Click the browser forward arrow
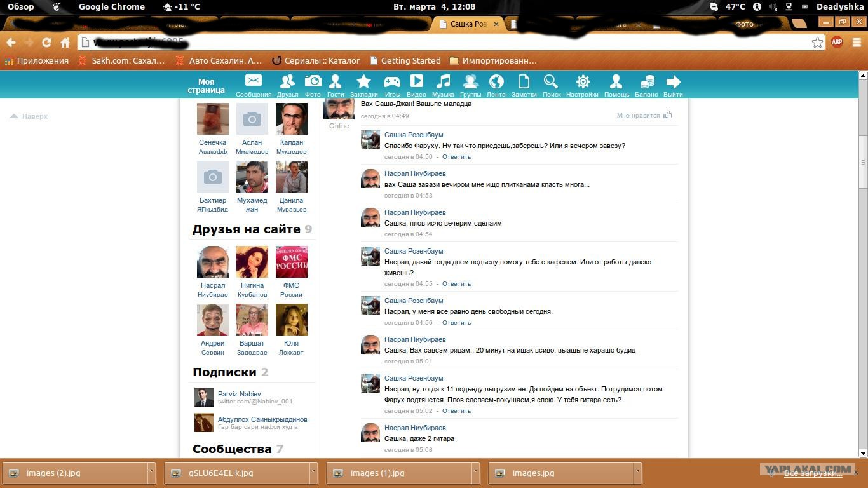 coord(29,43)
